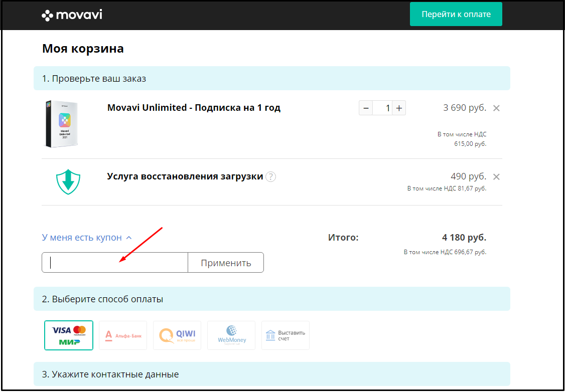Viewport: 565px width, 392px height.
Task: Select Альфа-Банк payment method
Action: pos(123,335)
